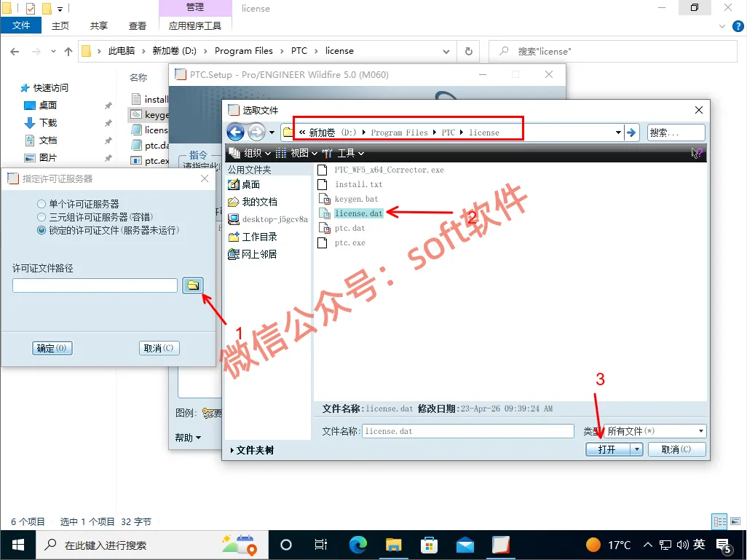Open the 共享 ribbon tab in File Explorer

click(x=98, y=25)
